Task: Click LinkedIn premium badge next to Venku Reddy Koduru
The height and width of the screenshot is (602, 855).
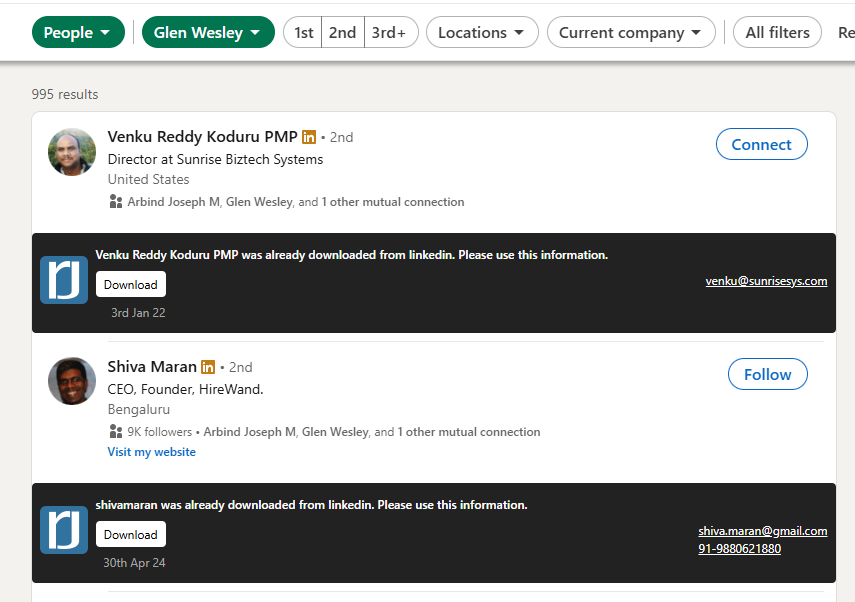Action: pyautogui.click(x=309, y=137)
